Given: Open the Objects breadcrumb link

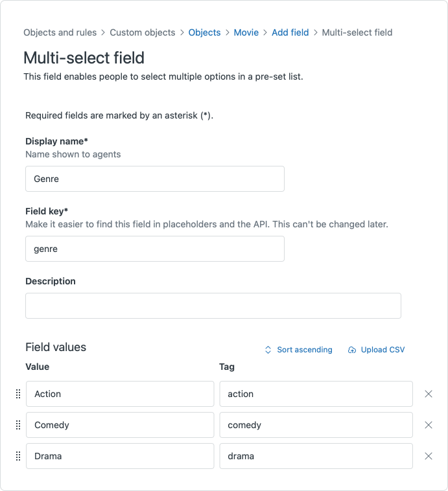Looking at the screenshot, I should click(204, 32).
